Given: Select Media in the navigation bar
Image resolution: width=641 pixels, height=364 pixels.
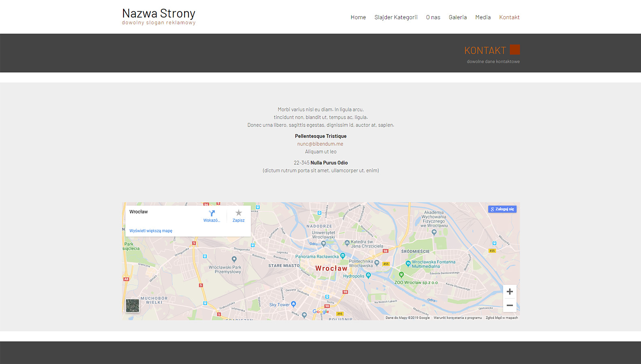Looking at the screenshot, I should [483, 17].
